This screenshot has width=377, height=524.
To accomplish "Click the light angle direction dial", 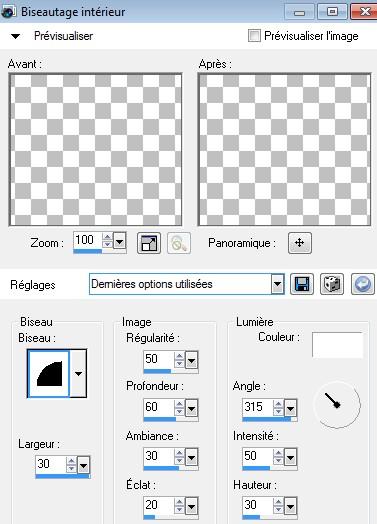I will tap(337, 405).
